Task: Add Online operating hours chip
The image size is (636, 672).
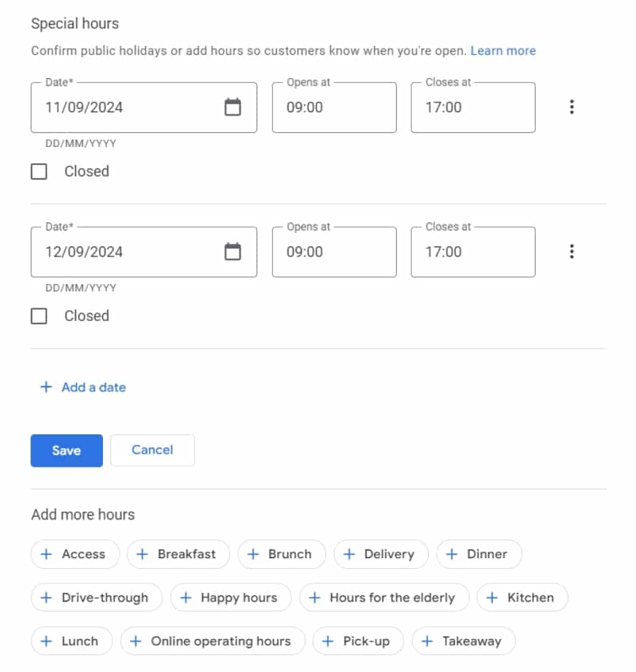Action: (213, 641)
